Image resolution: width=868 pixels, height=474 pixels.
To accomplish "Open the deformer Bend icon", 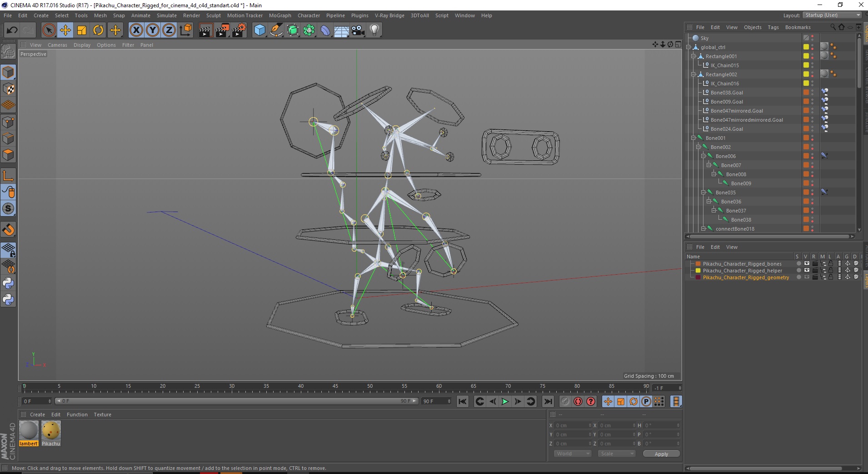I will click(x=326, y=30).
